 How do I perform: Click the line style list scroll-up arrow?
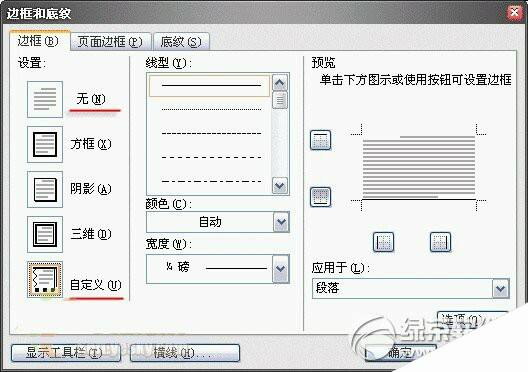click(280, 82)
